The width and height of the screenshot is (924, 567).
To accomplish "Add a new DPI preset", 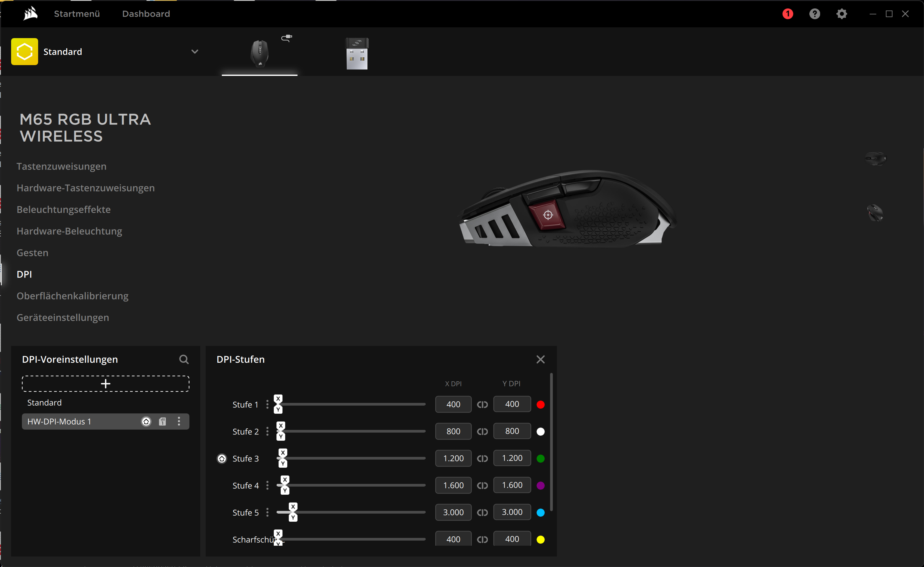I will coord(105,384).
